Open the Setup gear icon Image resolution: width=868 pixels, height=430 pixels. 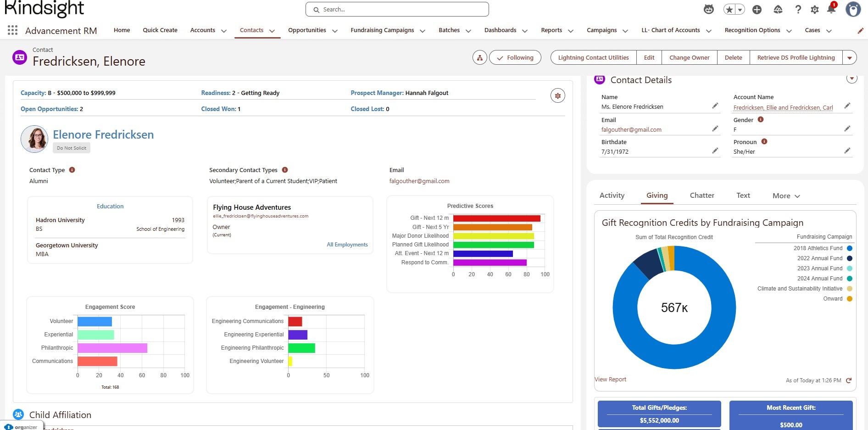pyautogui.click(x=815, y=9)
